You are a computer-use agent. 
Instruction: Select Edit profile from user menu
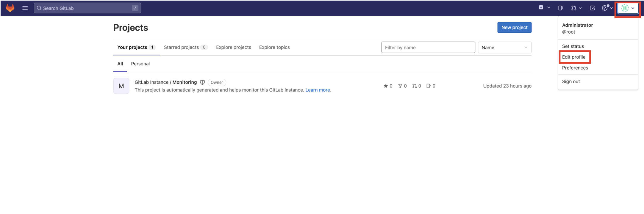(573, 57)
